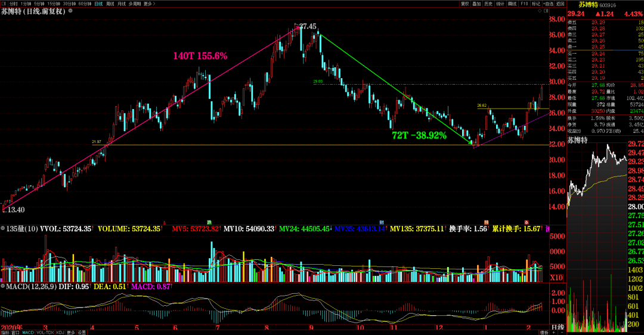Click the 返回 back button
The image size is (644, 335).
[x=560, y=4]
